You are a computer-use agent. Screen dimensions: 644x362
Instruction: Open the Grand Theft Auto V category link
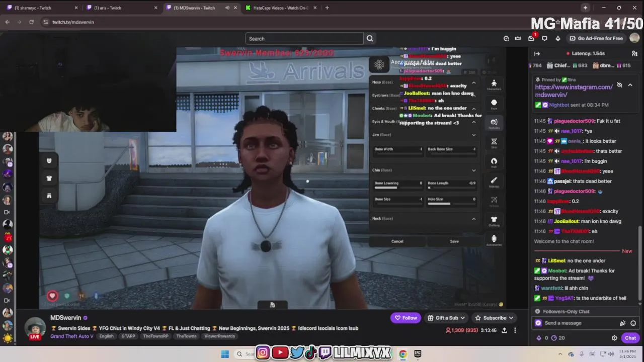pyautogui.click(x=72, y=336)
